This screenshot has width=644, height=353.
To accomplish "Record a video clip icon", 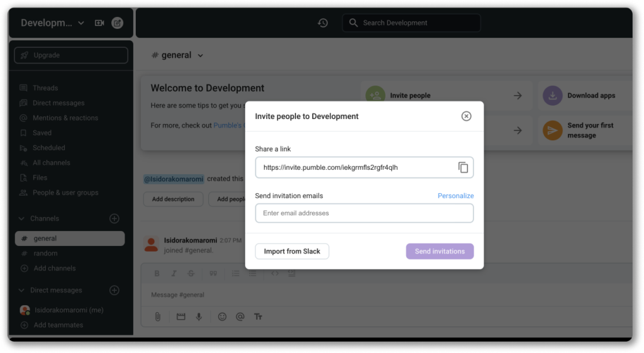I will [180, 317].
